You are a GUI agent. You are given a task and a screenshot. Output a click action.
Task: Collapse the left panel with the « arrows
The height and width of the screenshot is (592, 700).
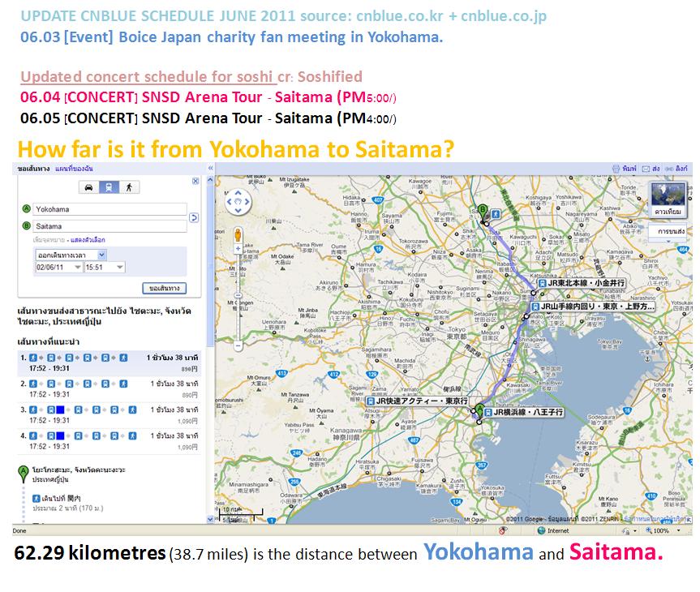[x=211, y=169]
